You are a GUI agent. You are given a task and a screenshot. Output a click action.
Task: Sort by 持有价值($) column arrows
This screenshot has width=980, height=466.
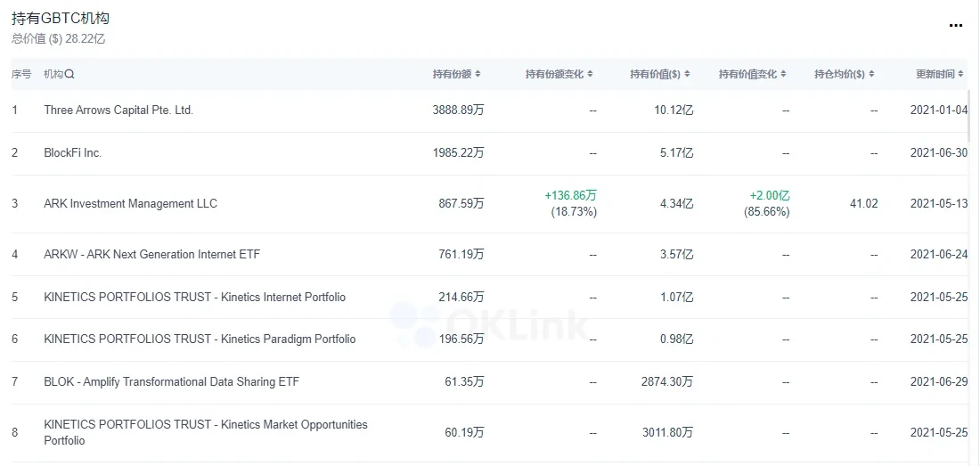click(687, 75)
